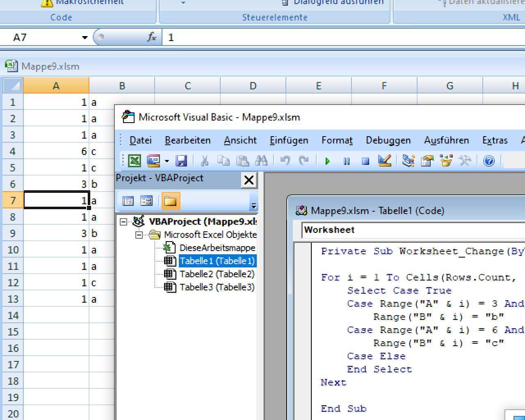Collapse the VBAProject tree node

123,222
